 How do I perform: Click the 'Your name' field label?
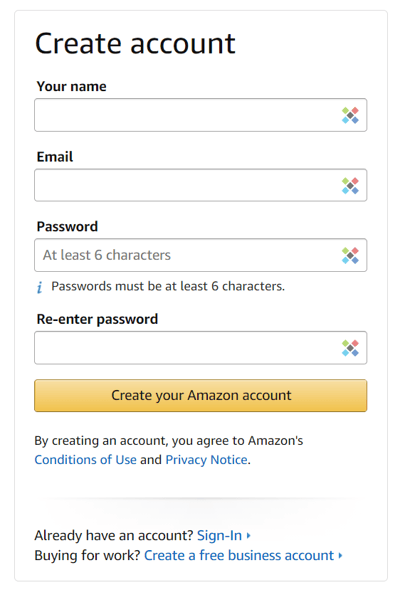[x=71, y=87]
